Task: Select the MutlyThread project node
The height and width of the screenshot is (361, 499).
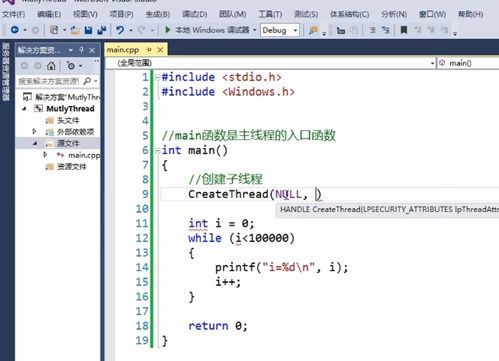Action: (70, 109)
